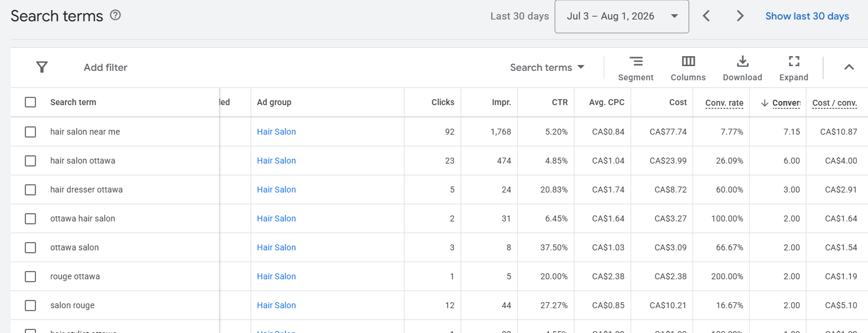Sort by the CTR column header
The width and height of the screenshot is (868, 333).
click(x=560, y=102)
